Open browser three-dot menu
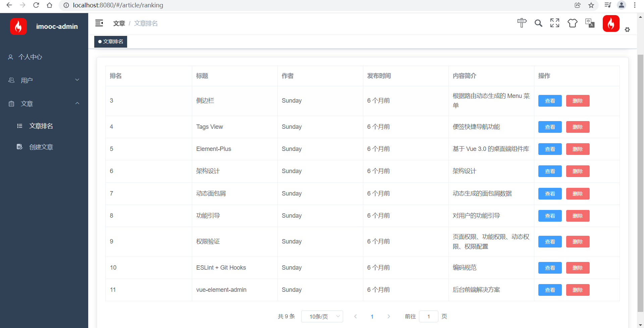Screen dimensions: 644x328 click(x=635, y=5)
